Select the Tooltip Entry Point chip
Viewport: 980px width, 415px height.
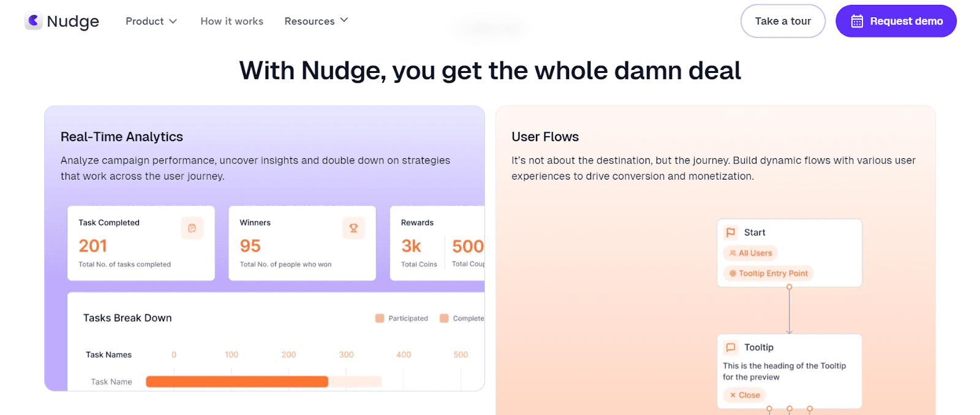[768, 273]
